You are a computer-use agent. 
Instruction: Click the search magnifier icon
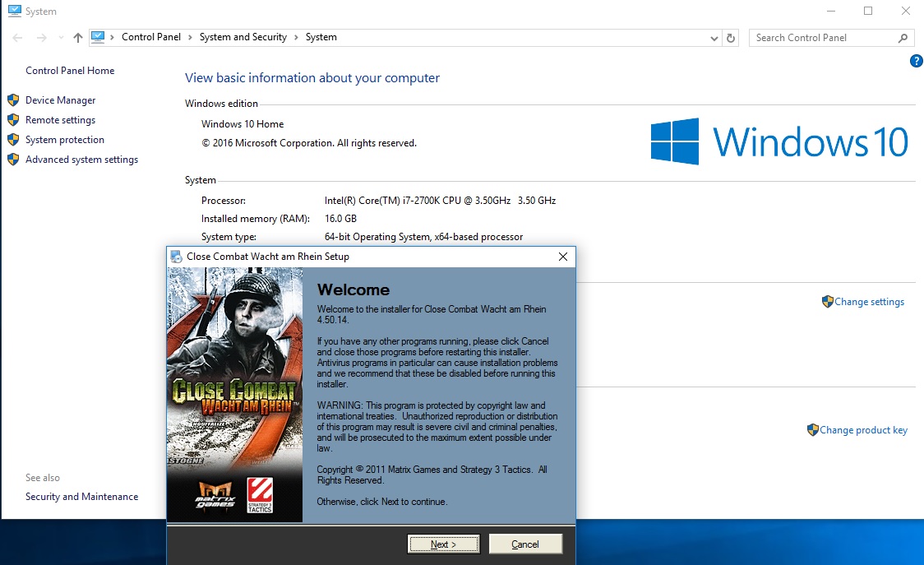(903, 38)
